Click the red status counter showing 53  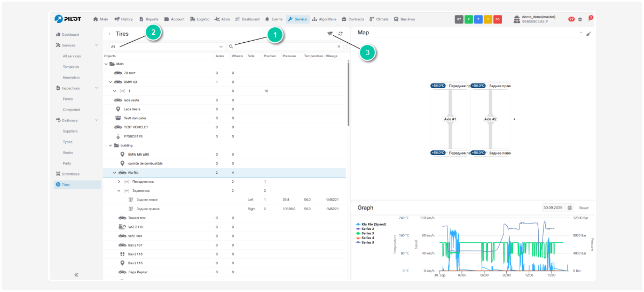pyautogui.click(x=497, y=19)
